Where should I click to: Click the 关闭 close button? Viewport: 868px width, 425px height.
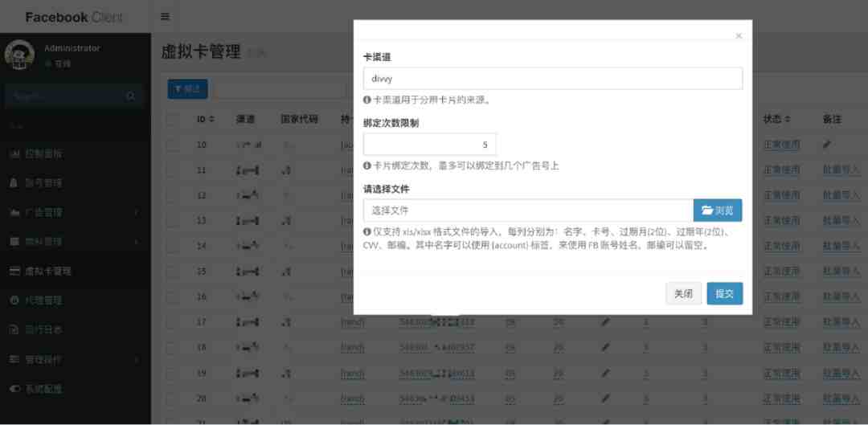pos(684,294)
